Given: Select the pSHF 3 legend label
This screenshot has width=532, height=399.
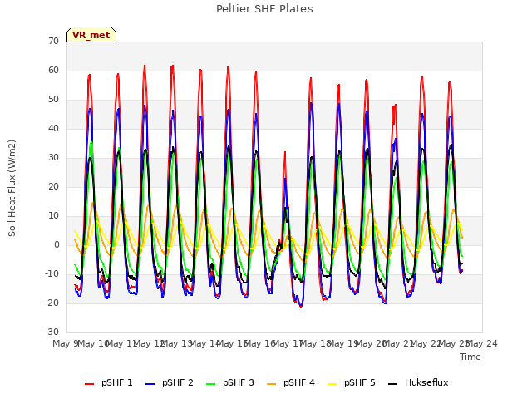Looking at the screenshot, I should tap(239, 382).
